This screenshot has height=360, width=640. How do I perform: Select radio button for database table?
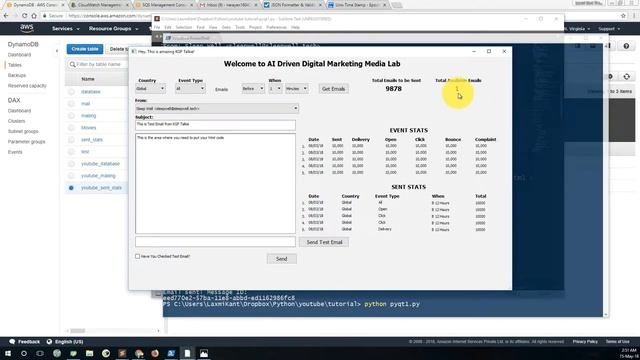71,92
